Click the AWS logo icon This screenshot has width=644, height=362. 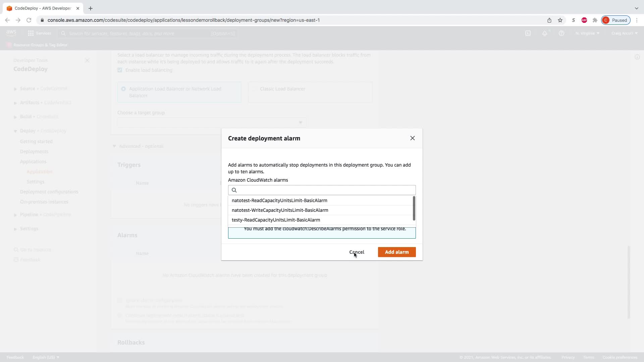pyautogui.click(x=11, y=33)
